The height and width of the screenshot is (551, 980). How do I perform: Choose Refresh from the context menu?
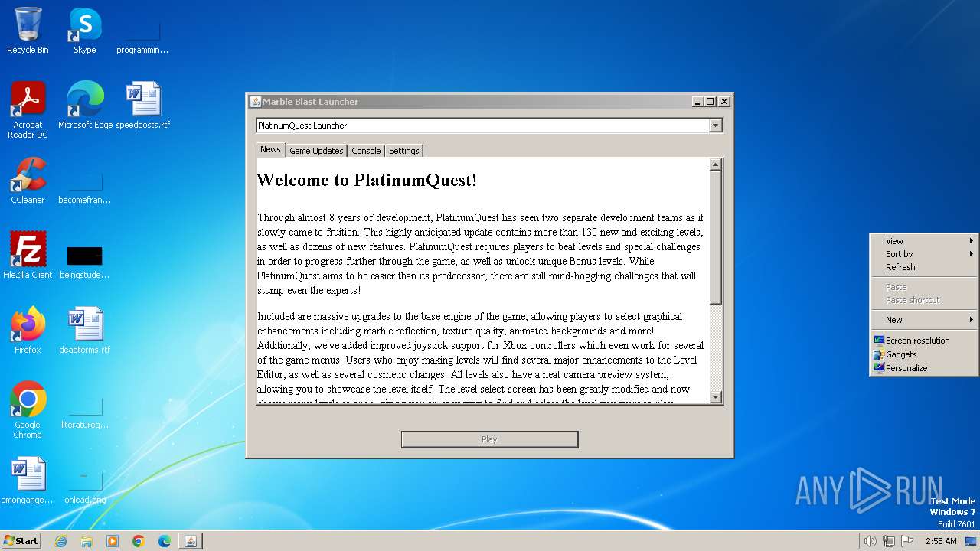coord(924,267)
